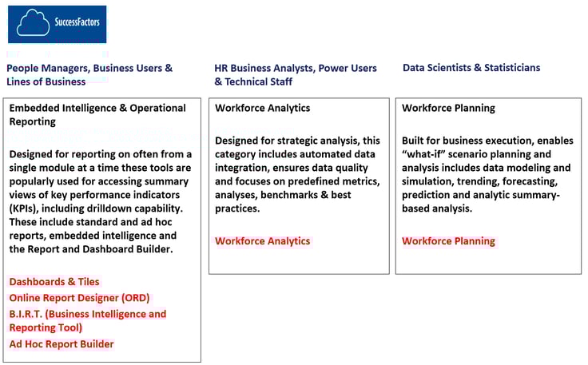Open the Dashboards & Tiles link
The width and height of the screenshot is (588, 365).
(x=54, y=282)
